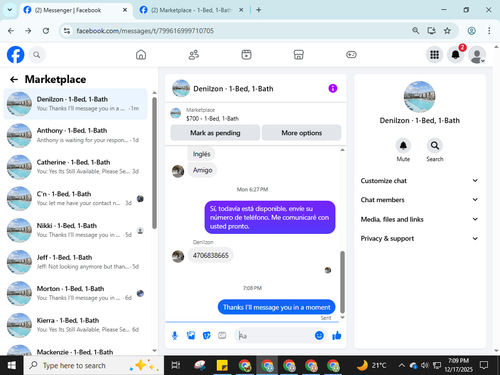Image resolution: width=500 pixels, height=375 pixels.
Task: Attach a photo file icon
Action: pos(191,336)
